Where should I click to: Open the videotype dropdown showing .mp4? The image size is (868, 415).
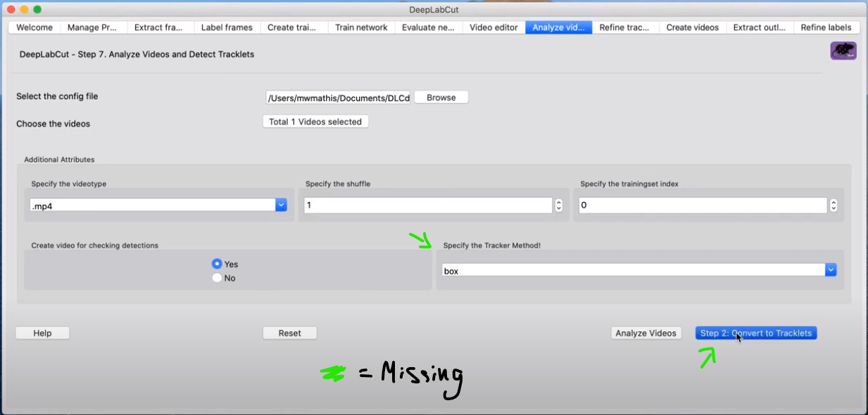pos(281,205)
